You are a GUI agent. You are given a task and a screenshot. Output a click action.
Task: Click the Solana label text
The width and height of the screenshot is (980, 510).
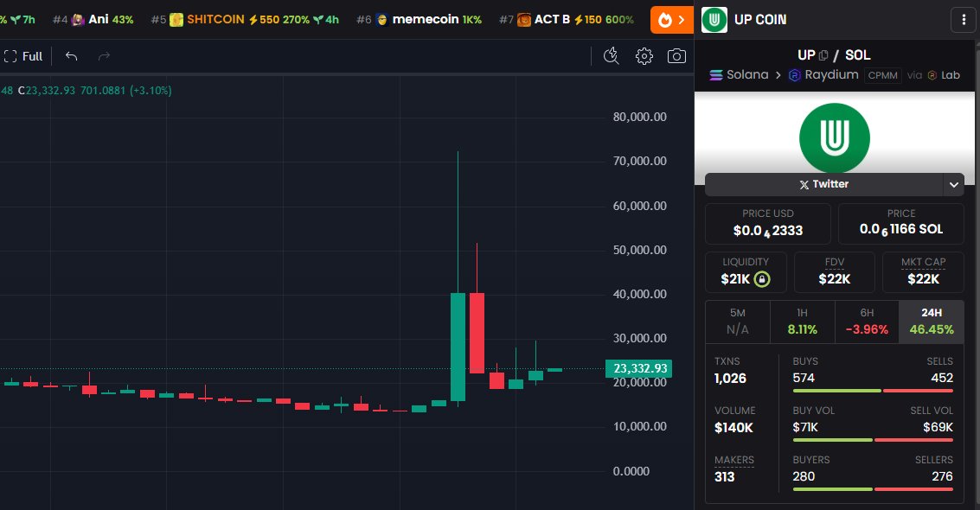click(747, 75)
